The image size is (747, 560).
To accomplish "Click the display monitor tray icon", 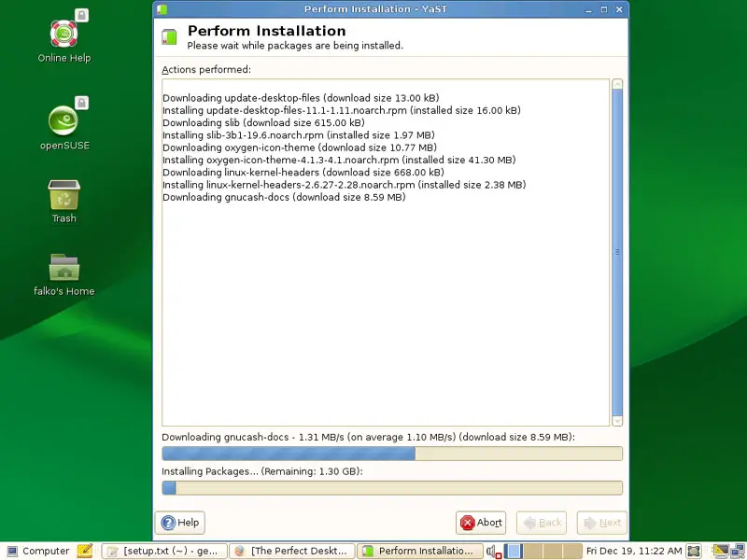I will point(720,551).
